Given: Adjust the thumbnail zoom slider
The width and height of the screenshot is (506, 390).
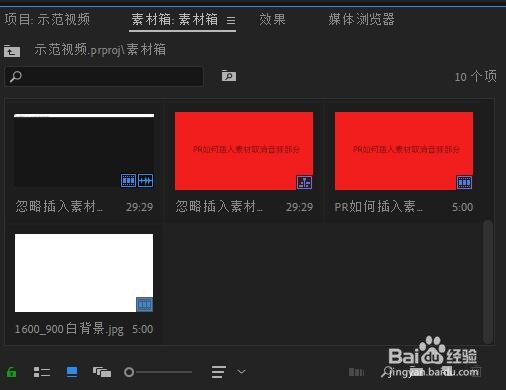Looking at the screenshot, I should tap(158, 372).
